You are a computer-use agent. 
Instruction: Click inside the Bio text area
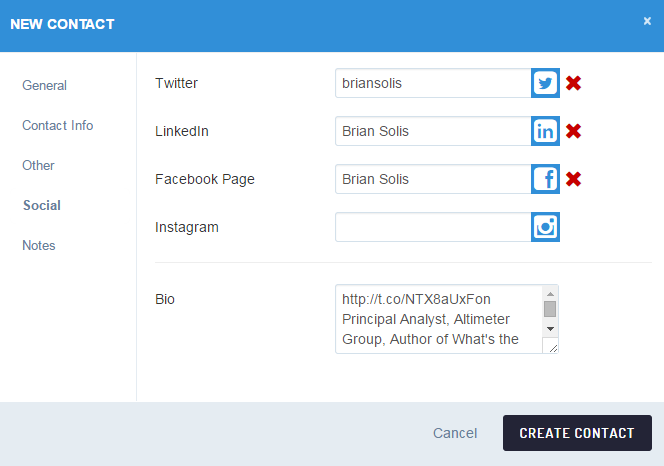click(438, 319)
